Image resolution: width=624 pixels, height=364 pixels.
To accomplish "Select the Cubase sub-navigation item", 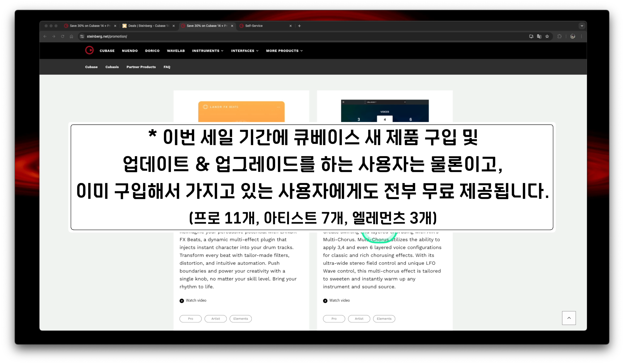I will pos(91,67).
